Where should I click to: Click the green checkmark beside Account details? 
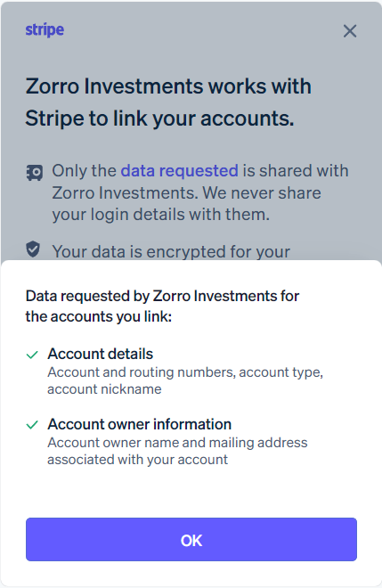[32, 355]
